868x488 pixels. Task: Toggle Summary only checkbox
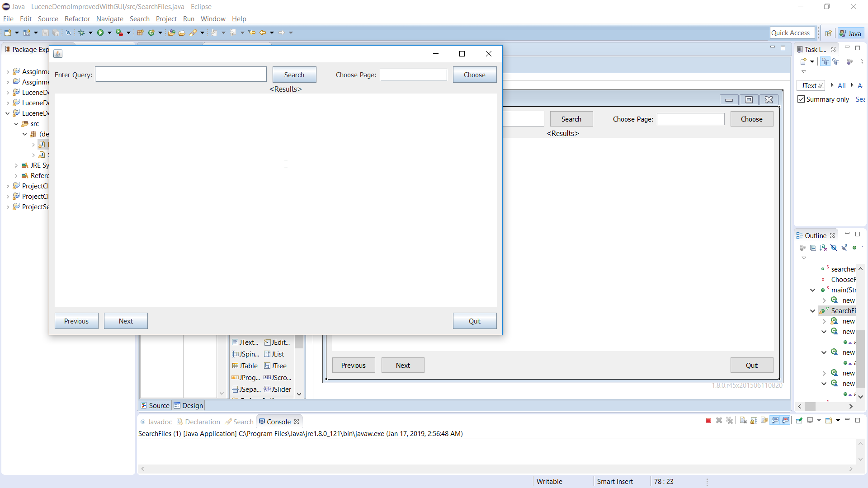tap(801, 99)
